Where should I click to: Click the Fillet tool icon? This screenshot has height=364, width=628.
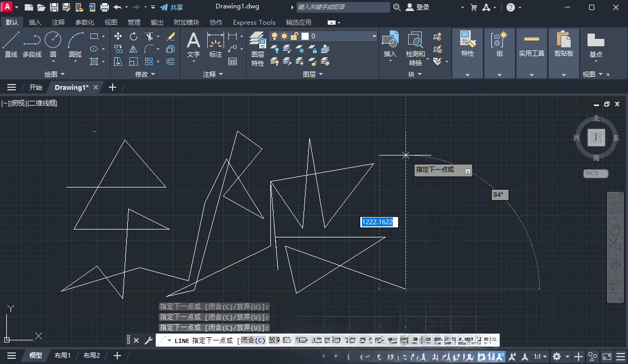tap(149, 49)
